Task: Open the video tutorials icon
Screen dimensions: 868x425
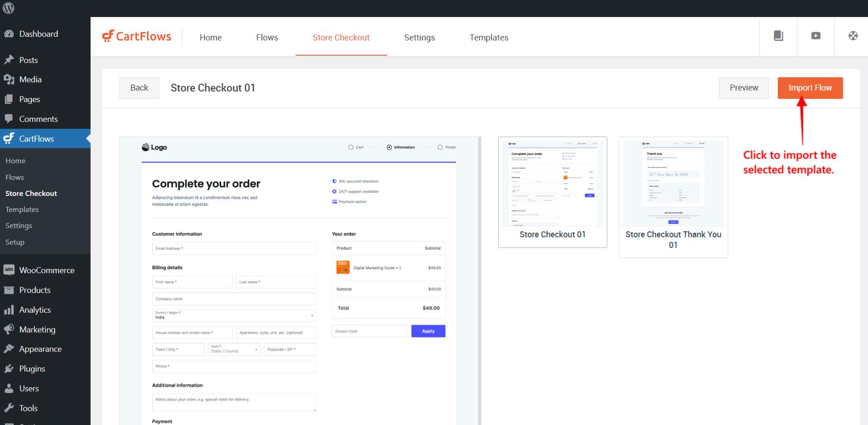Action: (x=816, y=36)
